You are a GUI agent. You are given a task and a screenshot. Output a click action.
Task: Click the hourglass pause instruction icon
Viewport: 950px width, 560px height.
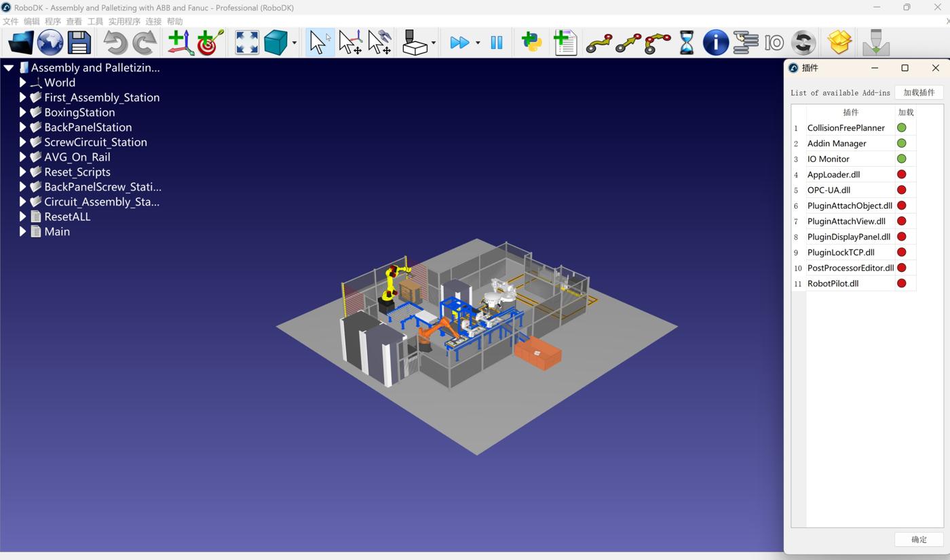click(x=686, y=43)
